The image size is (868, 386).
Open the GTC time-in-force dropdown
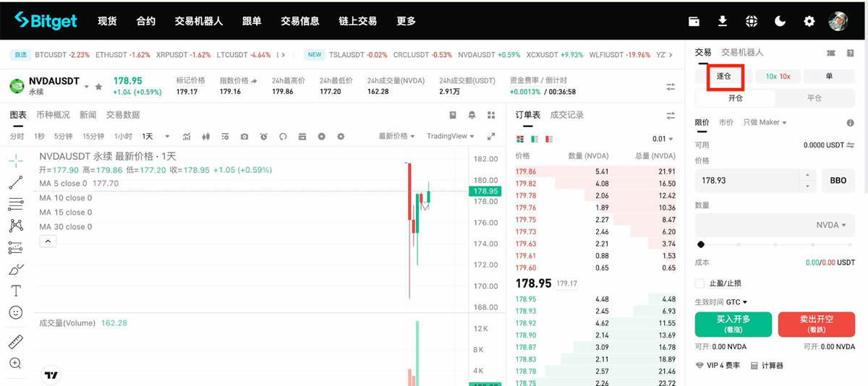click(x=736, y=302)
